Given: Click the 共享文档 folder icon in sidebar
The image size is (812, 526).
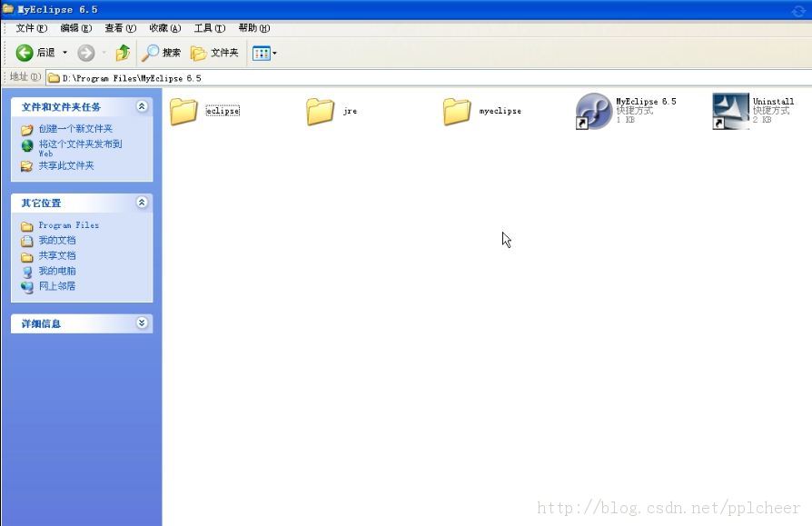Looking at the screenshot, I should point(27,257).
